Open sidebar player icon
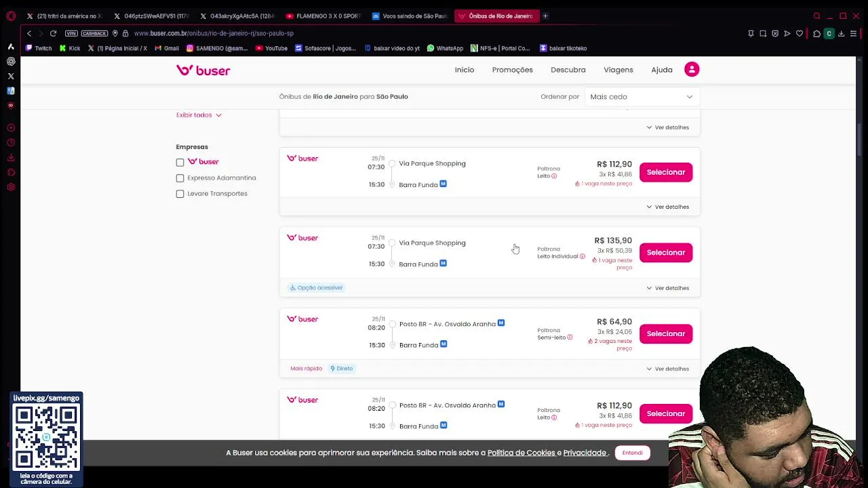This screenshot has height=488, width=868. tap(11, 127)
